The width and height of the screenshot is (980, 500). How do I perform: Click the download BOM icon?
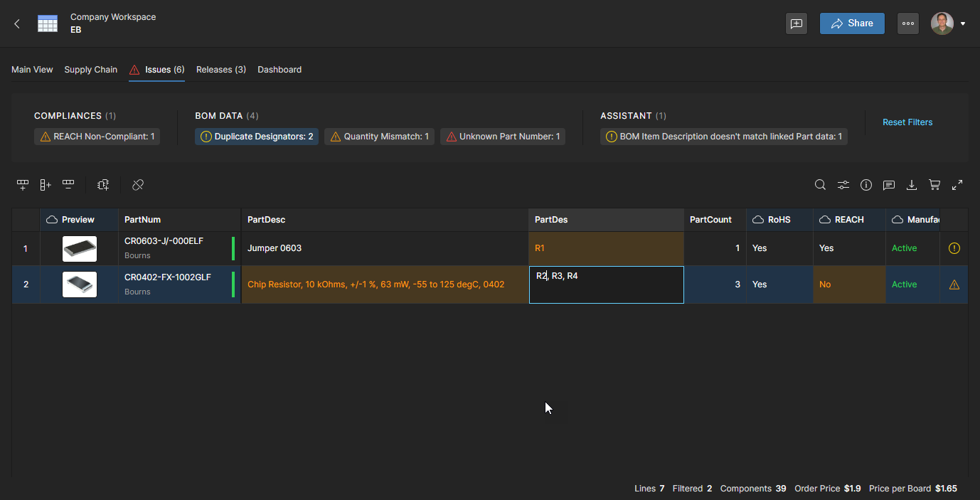[911, 185]
